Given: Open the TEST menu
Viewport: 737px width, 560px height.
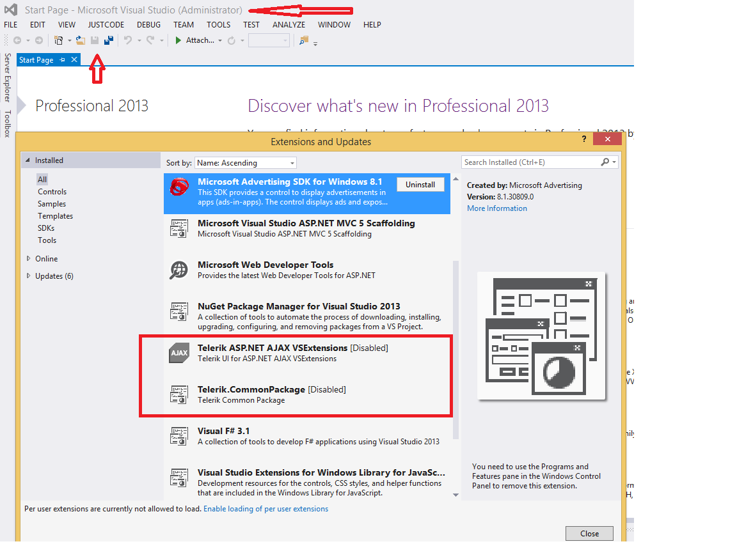Looking at the screenshot, I should coord(251,24).
